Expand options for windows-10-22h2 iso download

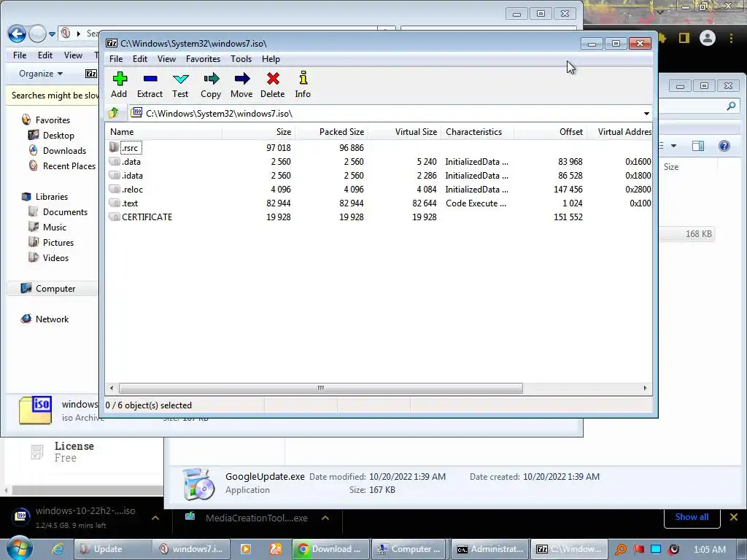[x=155, y=518]
